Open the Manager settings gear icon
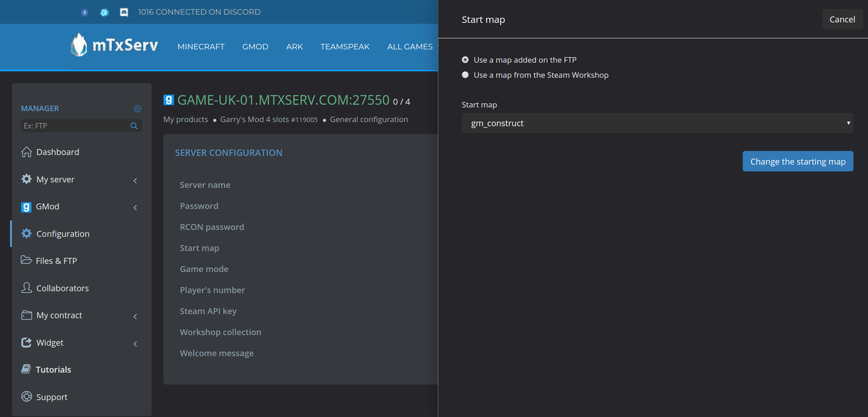 tap(138, 109)
